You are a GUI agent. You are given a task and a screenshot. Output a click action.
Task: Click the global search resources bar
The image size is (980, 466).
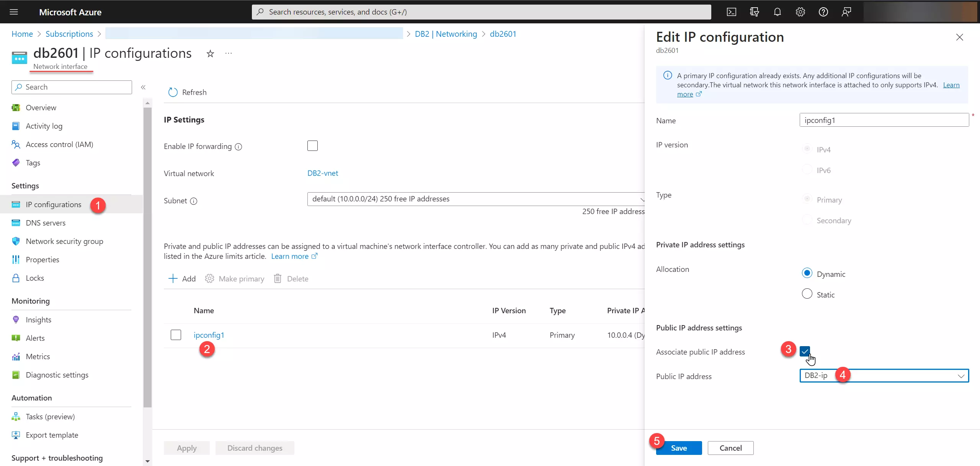[x=481, y=12]
